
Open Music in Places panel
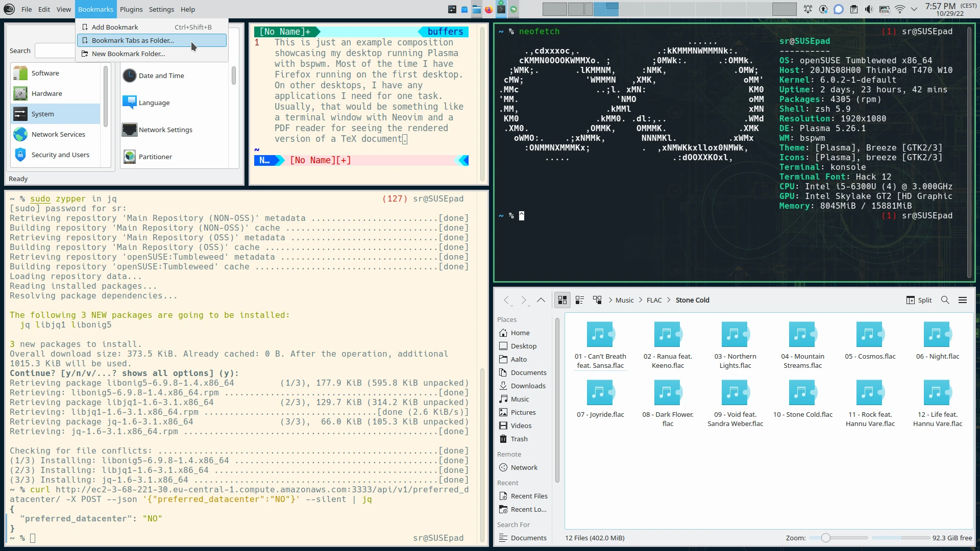click(x=524, y=399)
